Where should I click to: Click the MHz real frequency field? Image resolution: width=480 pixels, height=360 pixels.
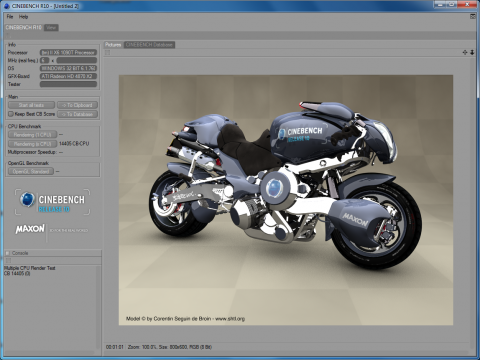pos(77,60)
